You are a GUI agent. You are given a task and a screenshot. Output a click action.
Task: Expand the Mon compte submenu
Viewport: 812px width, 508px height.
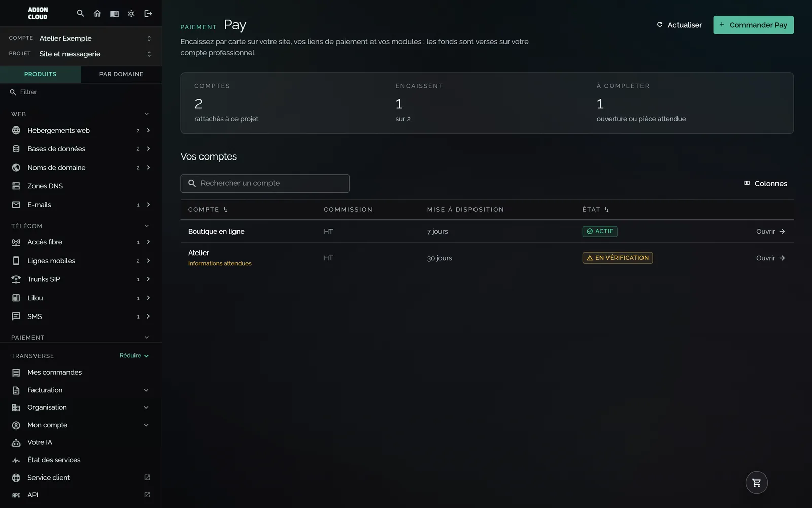pyautogui.click(x=146, y=425)
